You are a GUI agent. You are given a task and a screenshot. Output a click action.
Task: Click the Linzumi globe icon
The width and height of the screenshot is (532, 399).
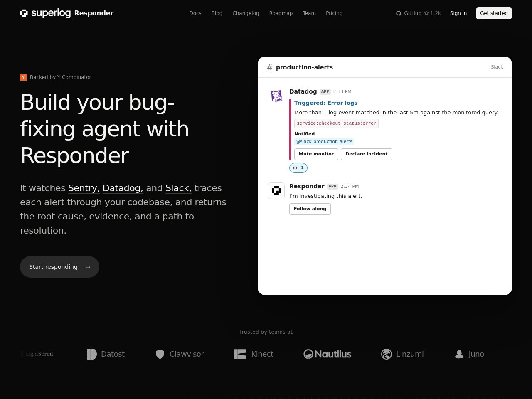[387, 354]
